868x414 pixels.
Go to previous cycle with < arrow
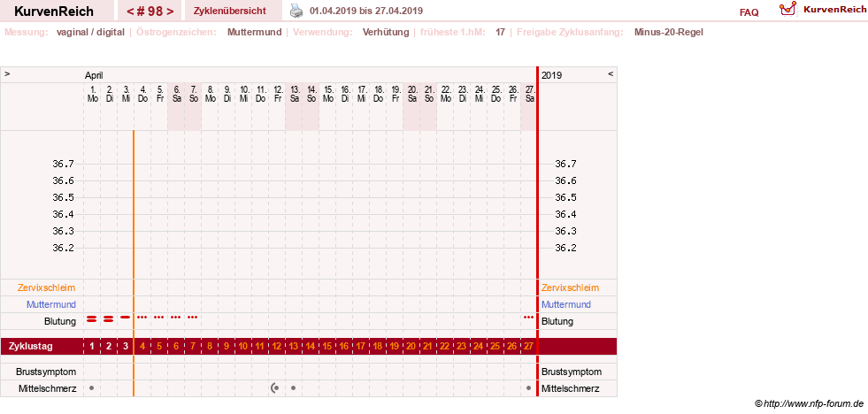click(129, 11)
